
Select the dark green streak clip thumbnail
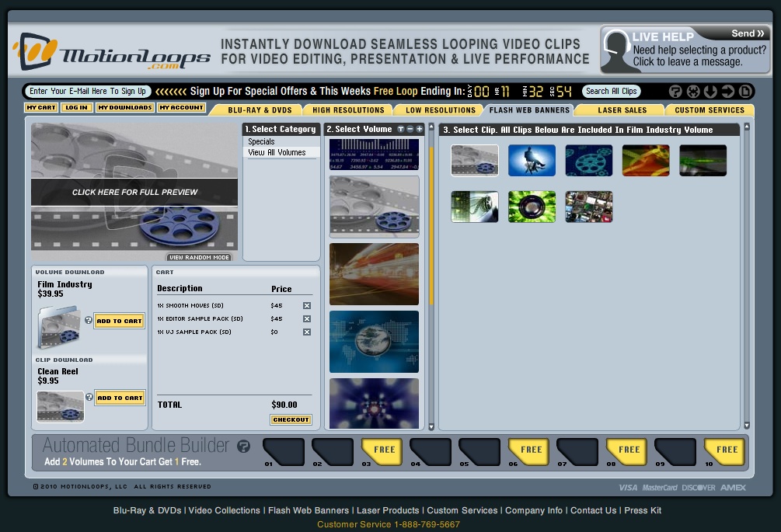coord(703,160)
